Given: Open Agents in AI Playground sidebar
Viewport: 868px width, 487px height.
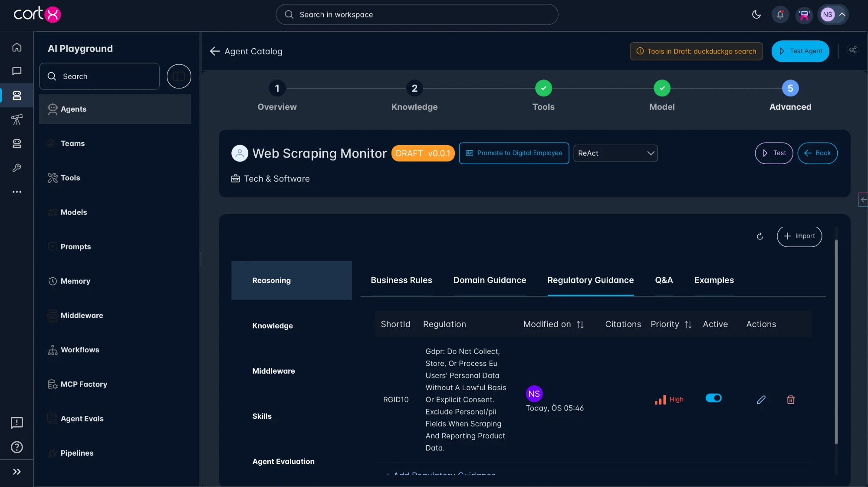Looking at the screenshot, I should click(115, 109).
